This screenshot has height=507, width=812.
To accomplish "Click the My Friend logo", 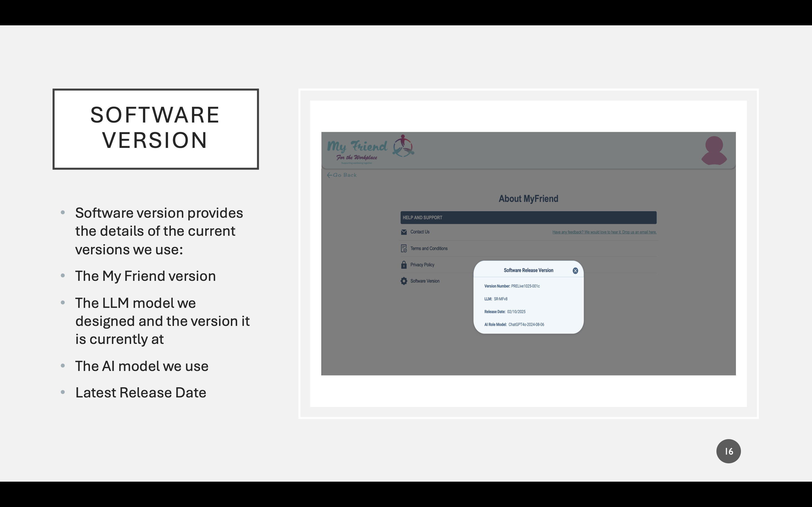I will 370,149.
